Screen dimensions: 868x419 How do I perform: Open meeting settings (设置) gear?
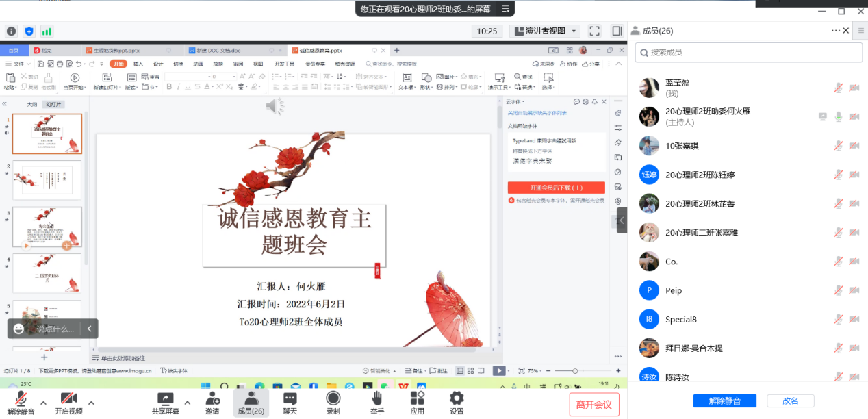pos(457,399)
